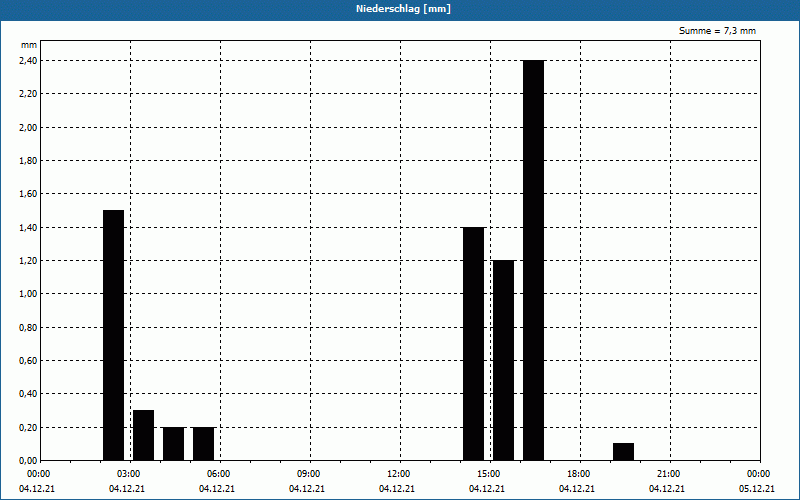800x500 pixels.
Task: Click the "1,40" y-axis label
Action: click(28, 228)
